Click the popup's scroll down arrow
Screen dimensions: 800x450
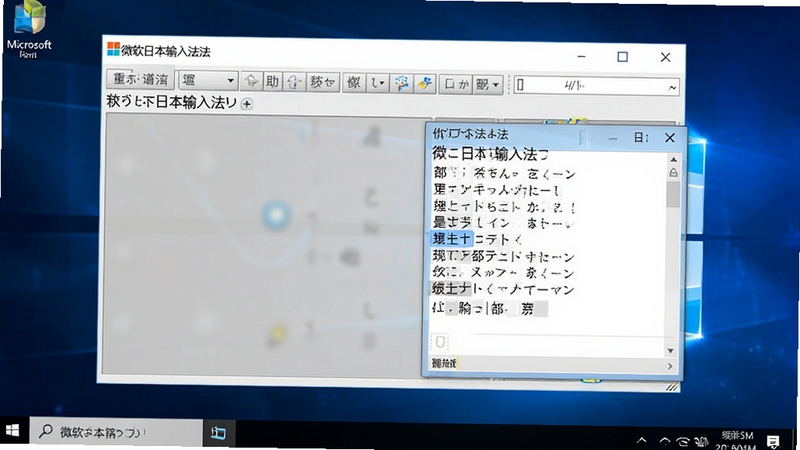click(671, 351)
